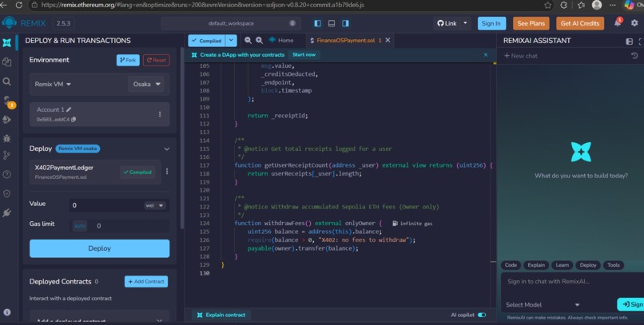Click the Compiled status button
This screenshot has width=644, height=325.
click(207, 40)
